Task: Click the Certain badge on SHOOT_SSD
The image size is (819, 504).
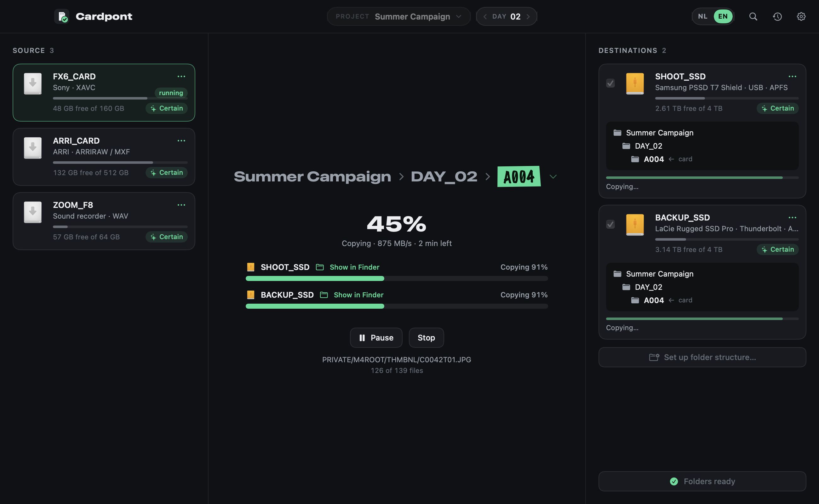Action: coord(777,108)
